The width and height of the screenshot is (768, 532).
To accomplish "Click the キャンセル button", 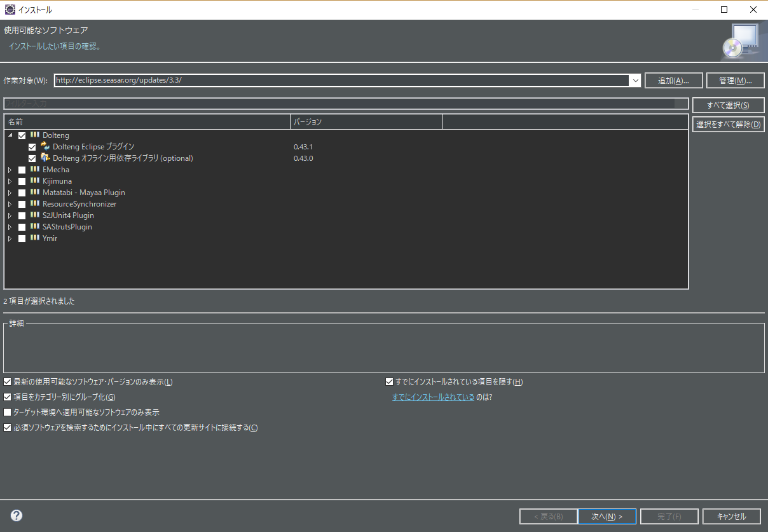I will point(732,516).
